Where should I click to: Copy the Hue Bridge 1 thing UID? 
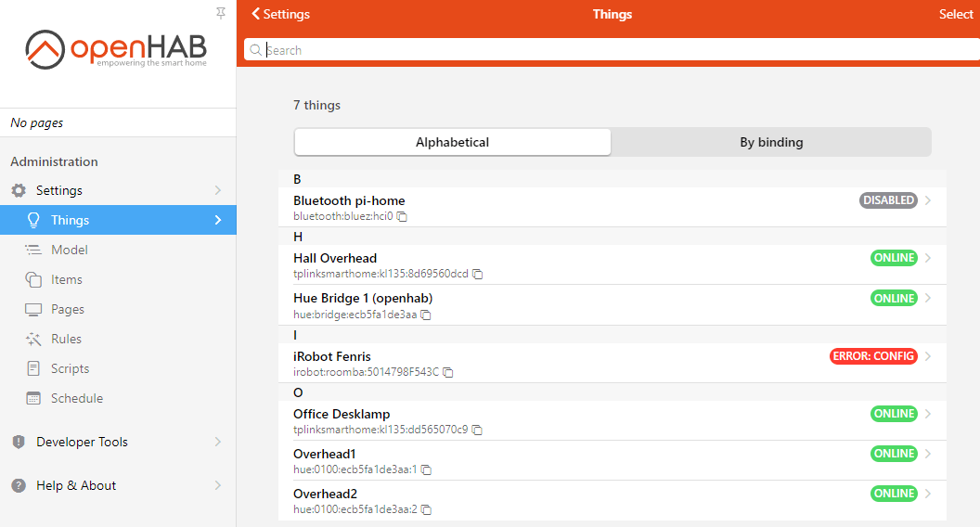click(426, 315)
